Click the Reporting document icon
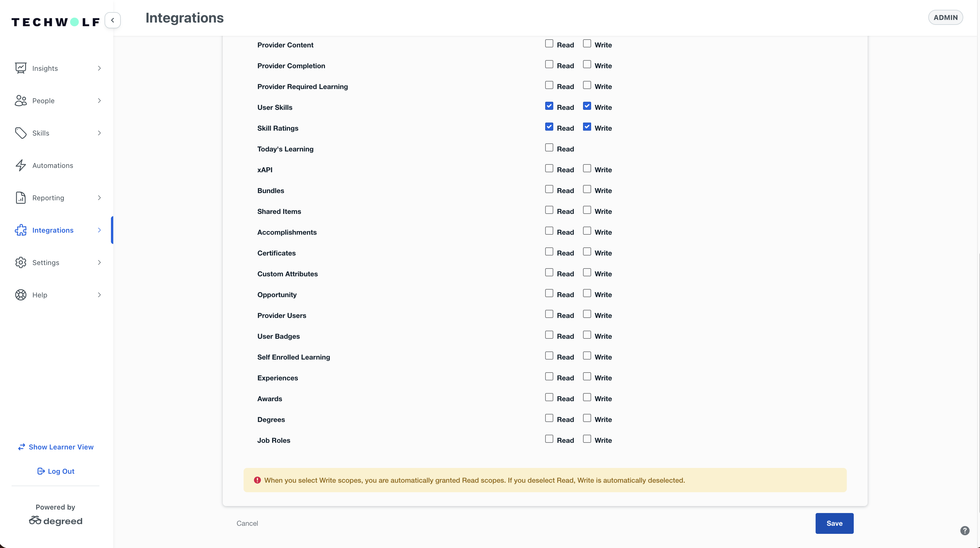Viewport: 980px width, 548px height. pyautogui.click(x=21, y=197)
